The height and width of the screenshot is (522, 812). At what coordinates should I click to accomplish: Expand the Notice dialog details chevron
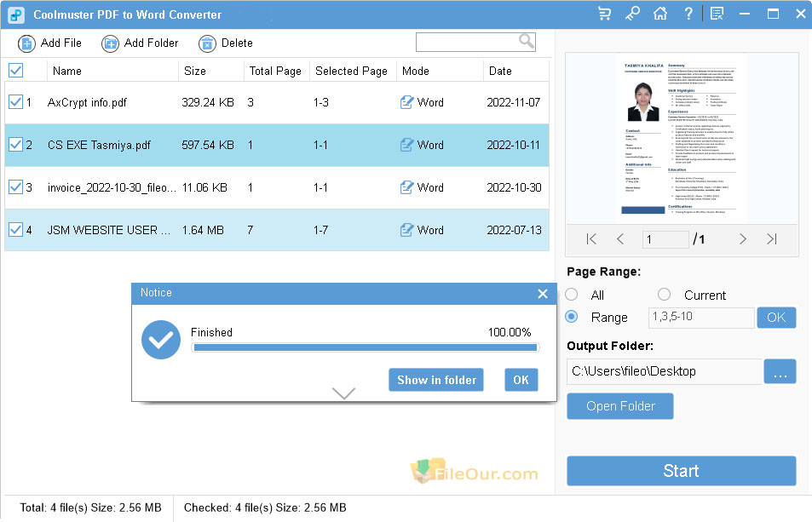[x=343, y=393]
